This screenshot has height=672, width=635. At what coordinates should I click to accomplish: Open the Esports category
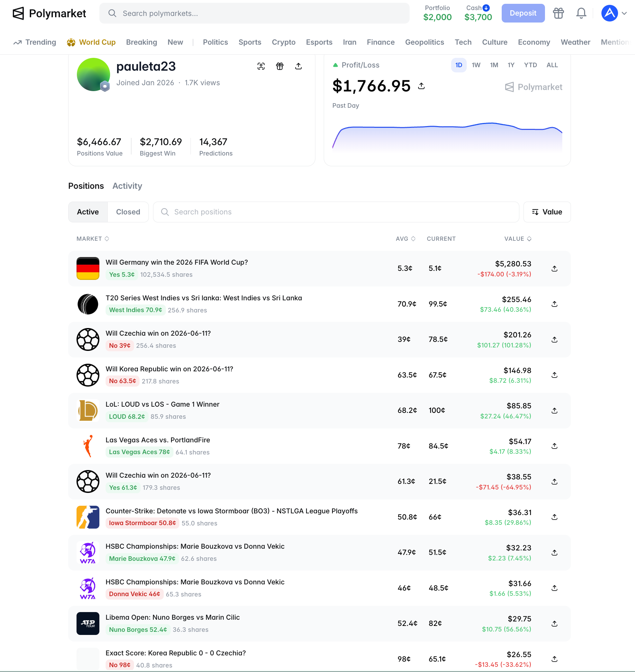tap(319, 42)
